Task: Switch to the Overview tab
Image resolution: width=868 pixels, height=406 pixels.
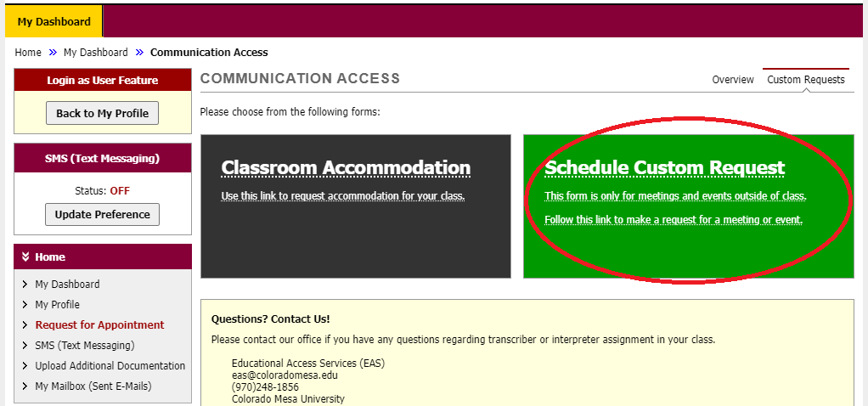Action: [x=732, y=80]
